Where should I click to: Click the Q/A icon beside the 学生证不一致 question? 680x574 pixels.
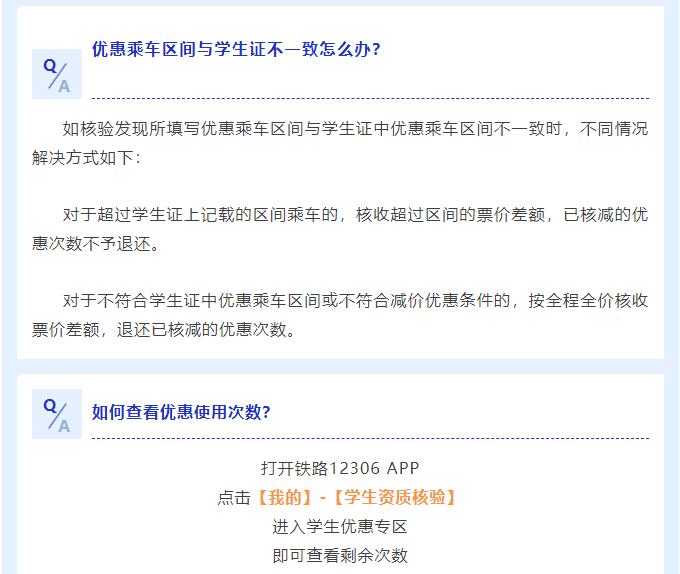coord(56,74)
